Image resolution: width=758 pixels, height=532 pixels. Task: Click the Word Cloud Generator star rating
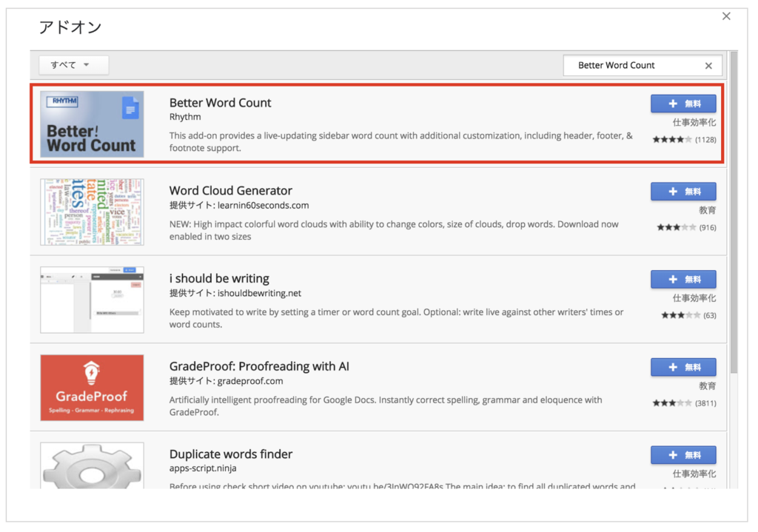tap(677, 228)
